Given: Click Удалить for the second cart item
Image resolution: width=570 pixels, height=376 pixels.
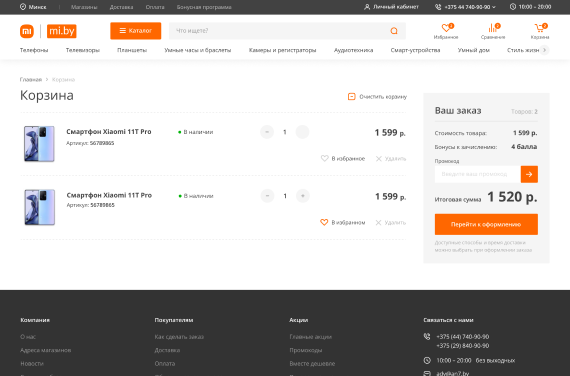Looking at the screenshot, I should click(391, 223).
